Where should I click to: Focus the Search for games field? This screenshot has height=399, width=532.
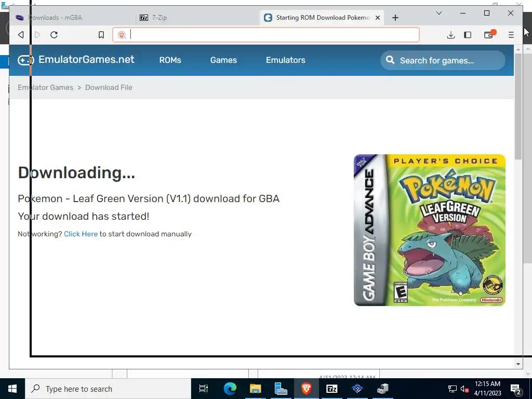pyautogui.click(x=443, y=60)
